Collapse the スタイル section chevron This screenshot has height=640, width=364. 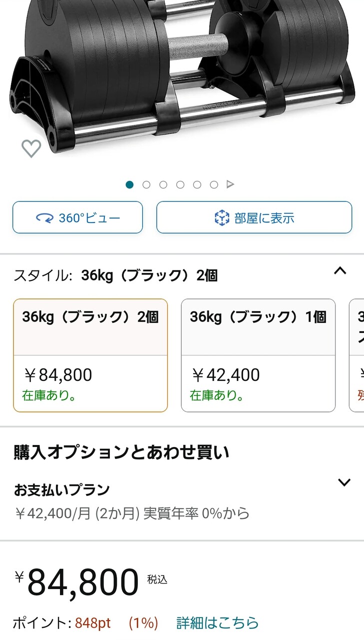340,271
